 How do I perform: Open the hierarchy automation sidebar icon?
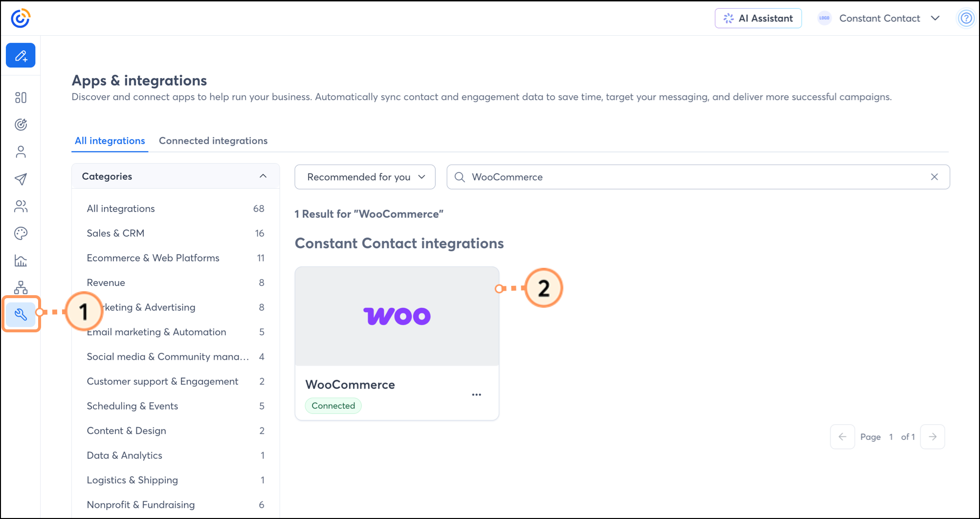coord(21,287)
